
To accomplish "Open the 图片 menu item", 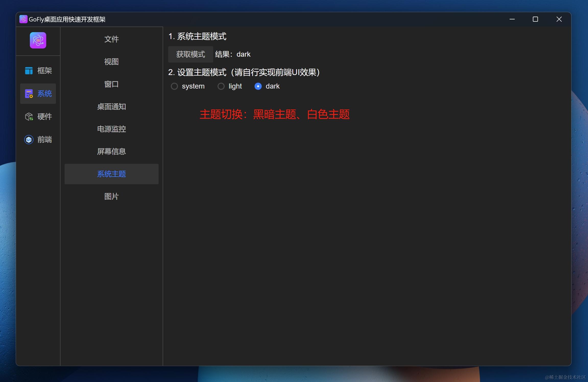I will (x=112, y=196).
